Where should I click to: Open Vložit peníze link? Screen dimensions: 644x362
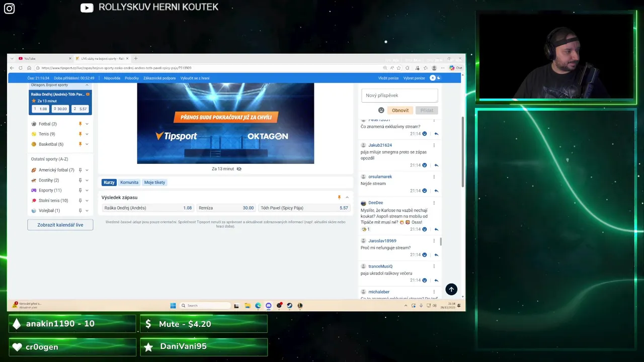[x=388, y=78]
